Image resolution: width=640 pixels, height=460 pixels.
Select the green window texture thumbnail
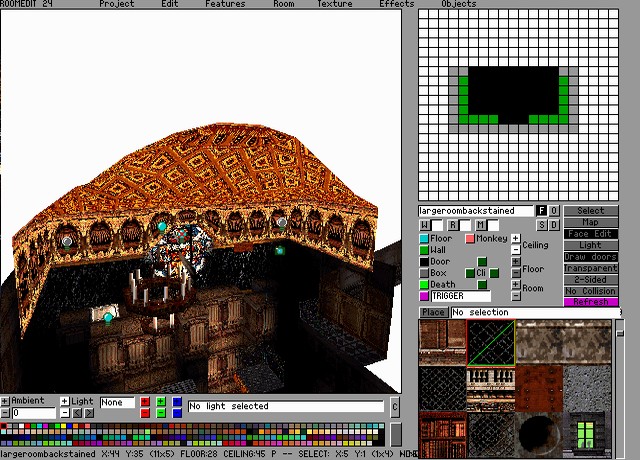click(x=588, y=435)
